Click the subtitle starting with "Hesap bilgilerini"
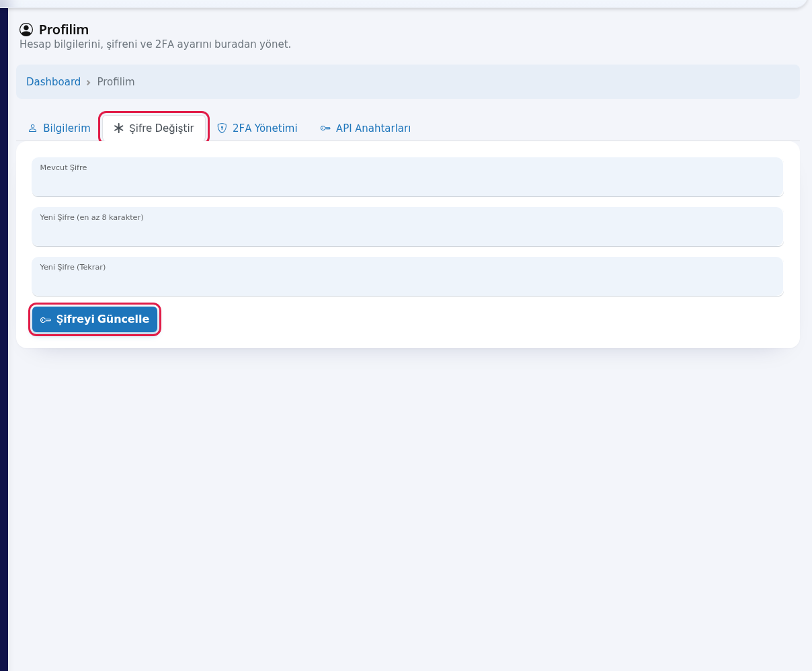The image size is (812, 671). point(155,44)
